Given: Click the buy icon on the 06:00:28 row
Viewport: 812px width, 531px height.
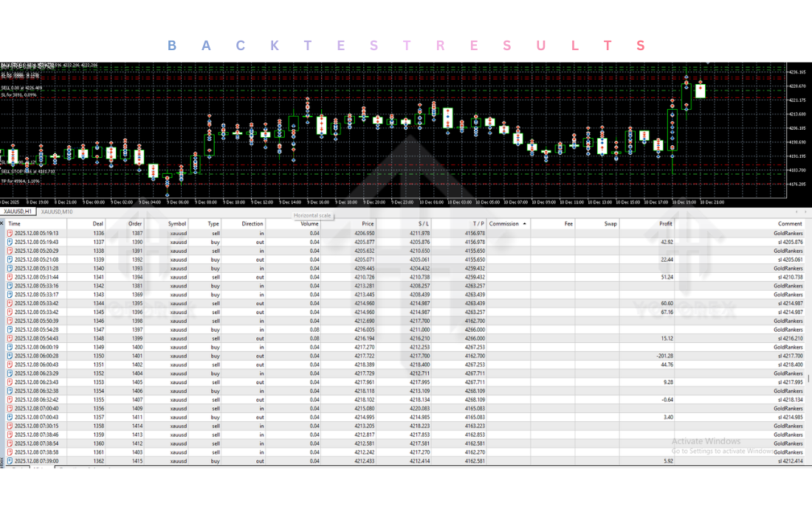Looking at the screenshot, I should 10,355.
